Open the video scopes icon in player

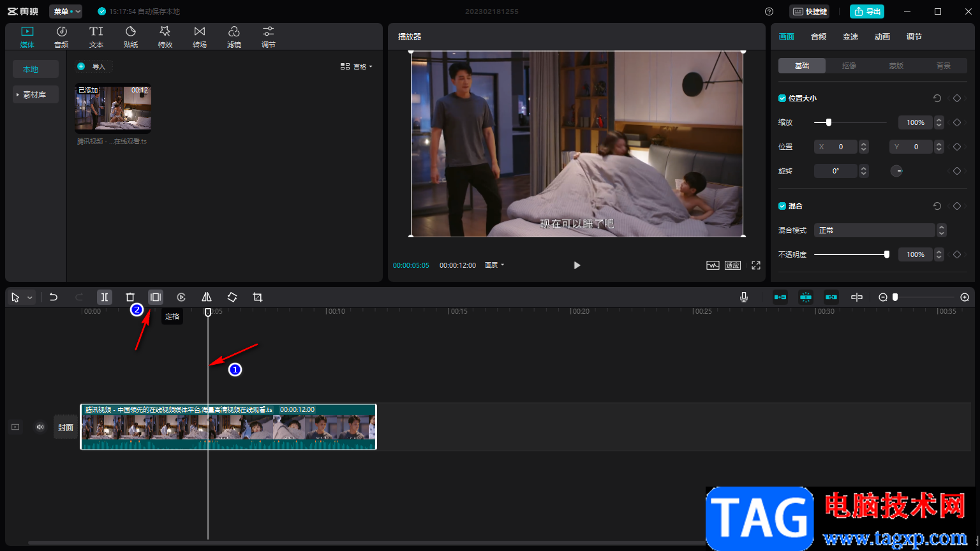713,265
